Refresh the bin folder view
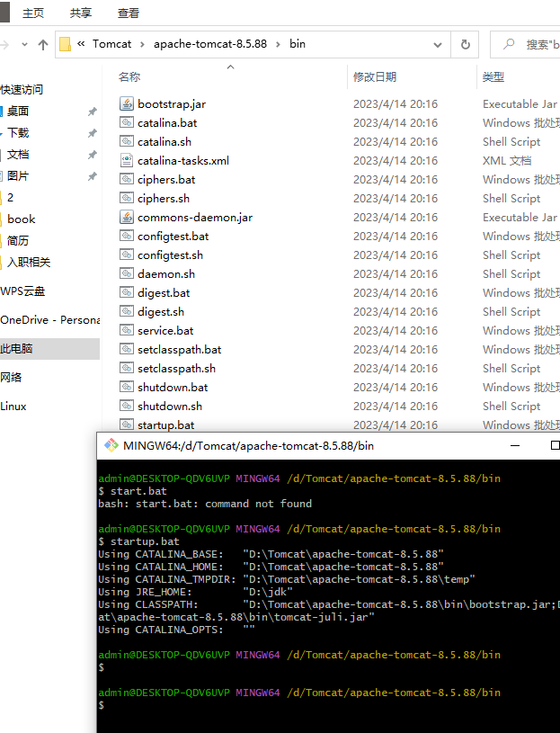This screenshot has height=733, width=560. [466, 44]
